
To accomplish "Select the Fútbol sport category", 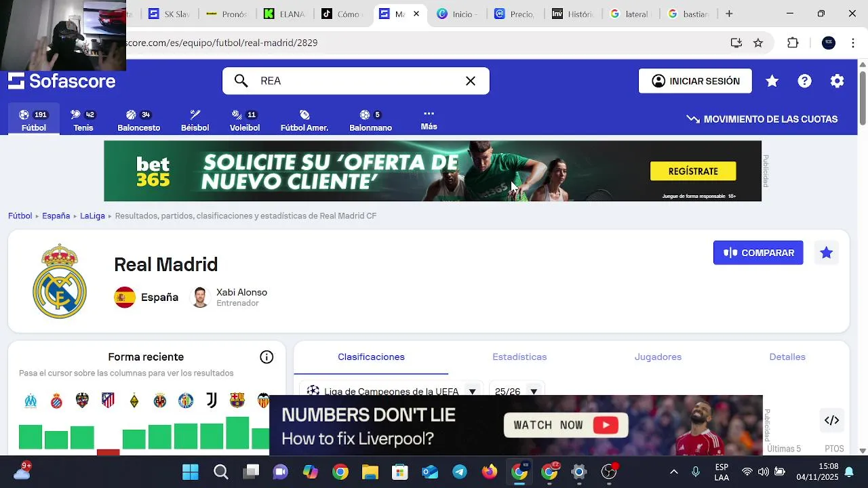I will pyautogui.click(x=33, y=120).
